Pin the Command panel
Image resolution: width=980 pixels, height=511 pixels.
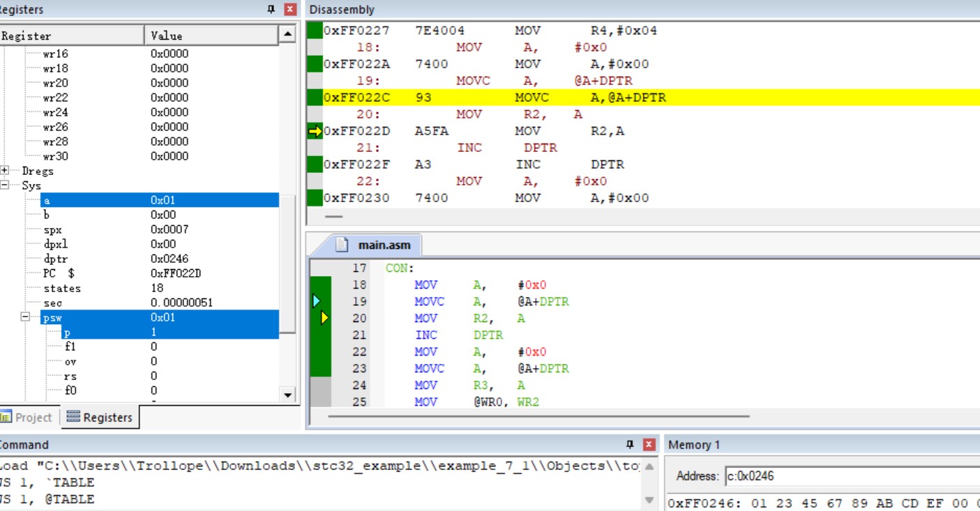coord(630,444)
